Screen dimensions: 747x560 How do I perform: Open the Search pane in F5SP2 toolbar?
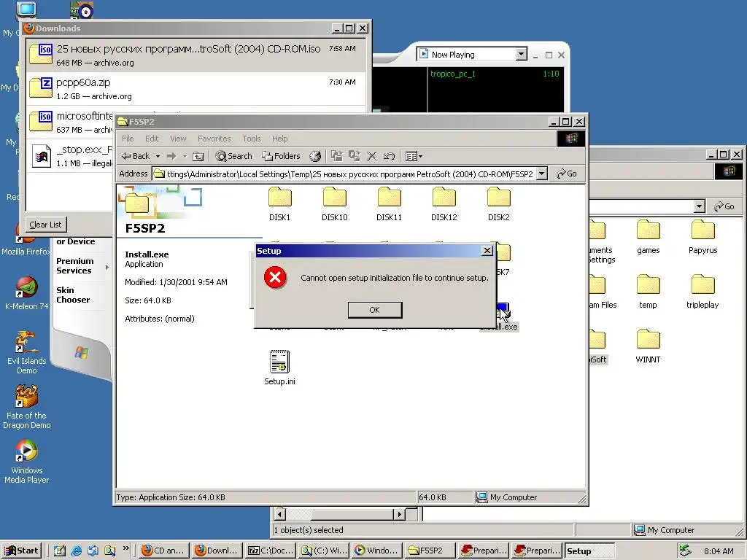point(233,156)
